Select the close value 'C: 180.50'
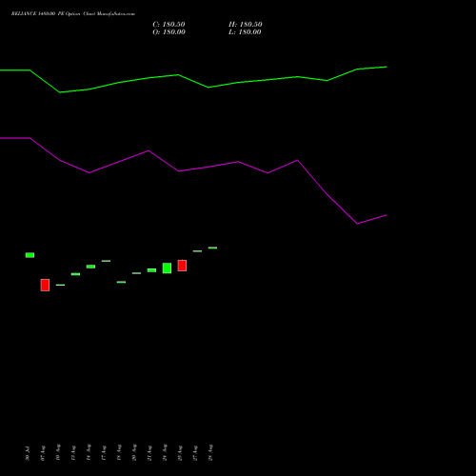Viewport: 476px width, 476px height. [169, 25]
